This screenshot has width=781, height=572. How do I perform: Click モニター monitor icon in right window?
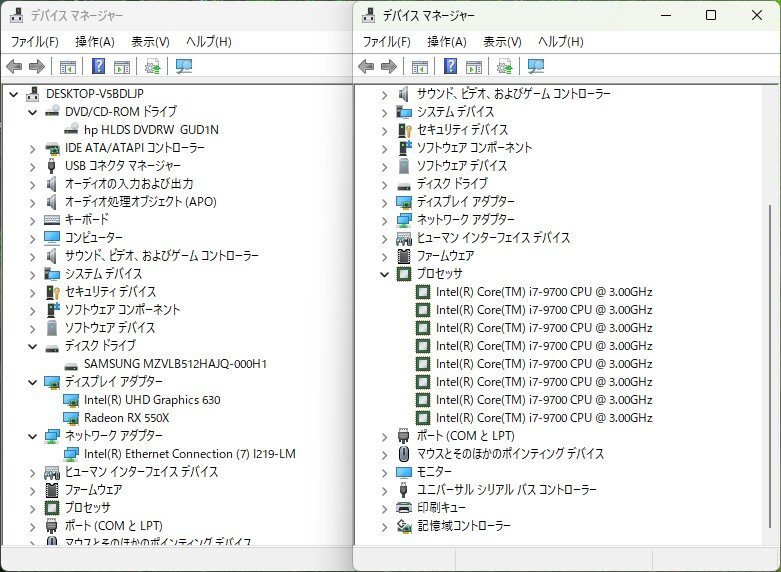(x=404, y=472)
